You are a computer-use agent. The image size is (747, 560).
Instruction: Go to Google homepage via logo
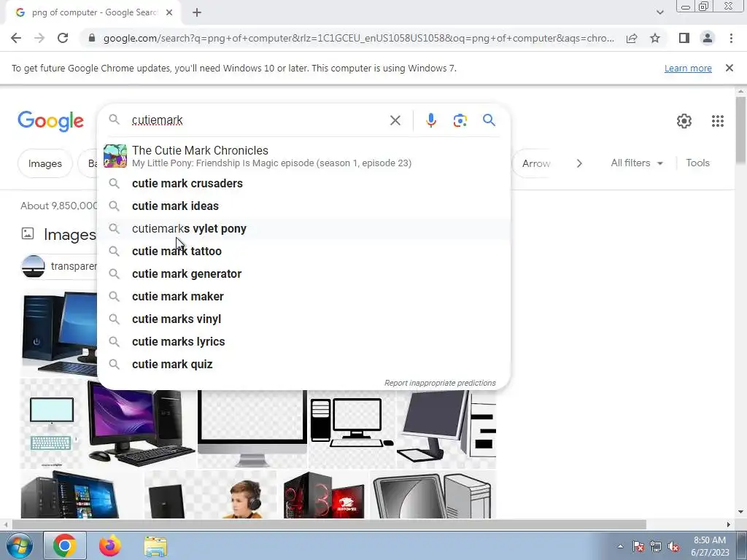click(x=50, y=121)
